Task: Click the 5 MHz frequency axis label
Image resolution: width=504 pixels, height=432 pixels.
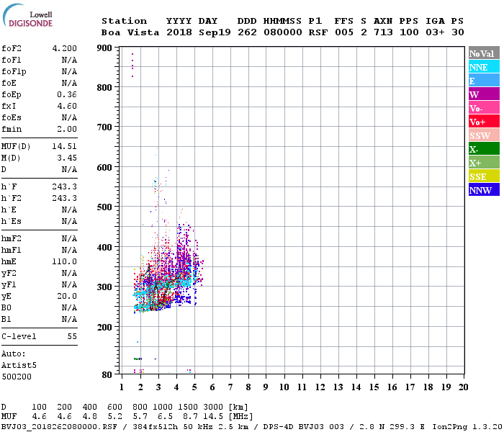Action: [194, 387]
